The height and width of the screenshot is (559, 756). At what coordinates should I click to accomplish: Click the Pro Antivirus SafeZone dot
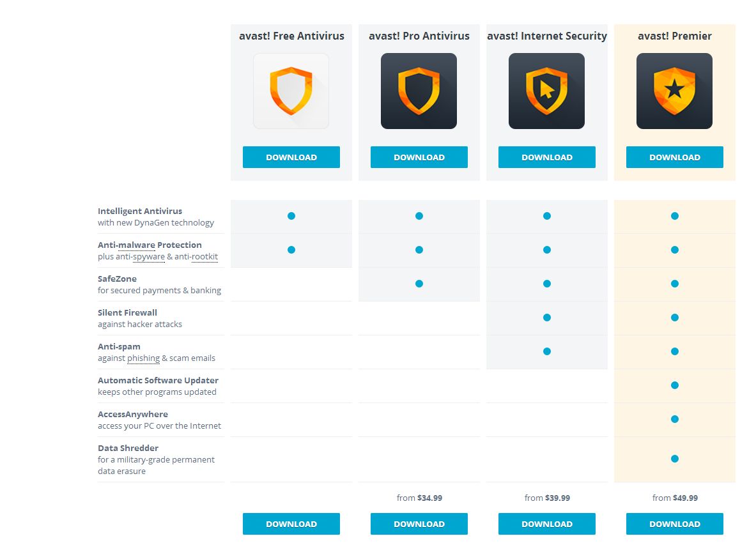pos(419,284)
